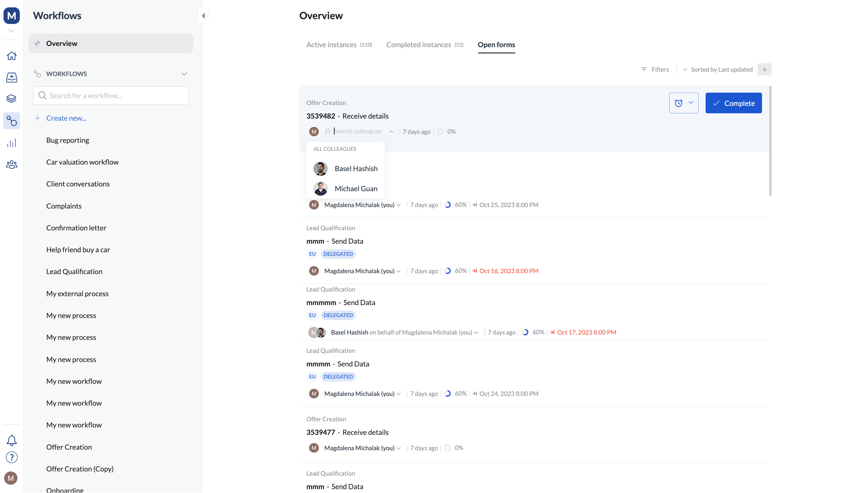This screenshot has height=493, width=868.
Task: Open the Inbox tray icon
Action: [x=12, y=77]
